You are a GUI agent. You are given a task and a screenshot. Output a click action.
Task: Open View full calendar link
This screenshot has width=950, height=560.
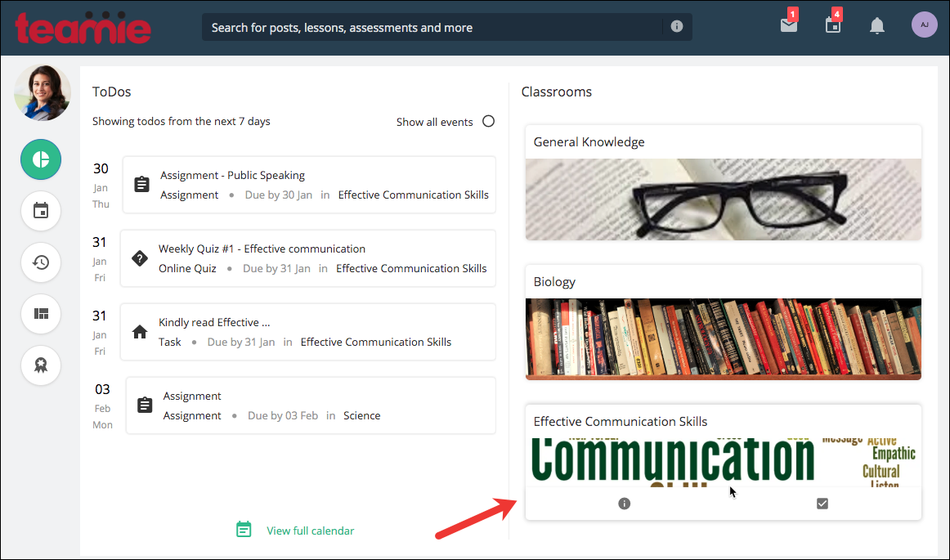(x=310, y=531)
